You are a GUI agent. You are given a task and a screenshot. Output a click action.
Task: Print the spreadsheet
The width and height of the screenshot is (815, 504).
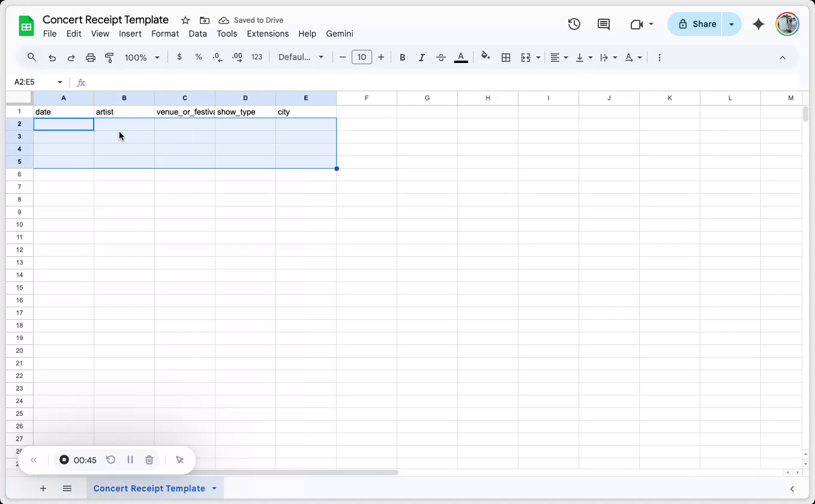coord(91,58)
